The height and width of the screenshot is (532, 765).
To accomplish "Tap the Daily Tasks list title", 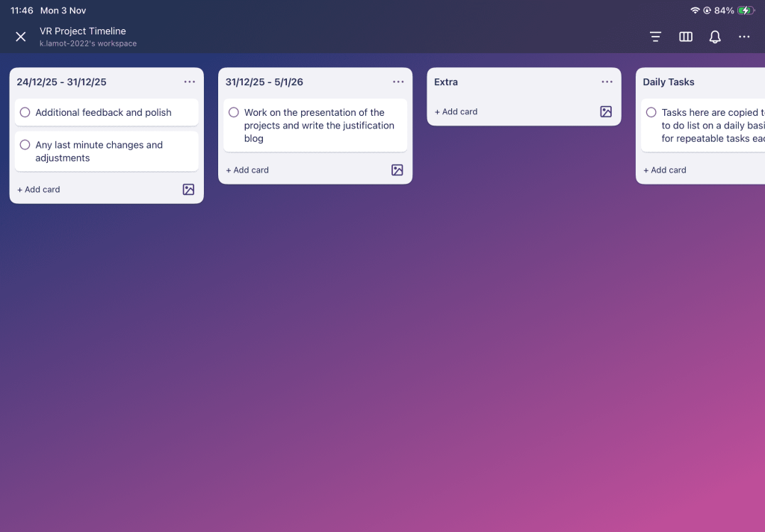I will (669, 82).
